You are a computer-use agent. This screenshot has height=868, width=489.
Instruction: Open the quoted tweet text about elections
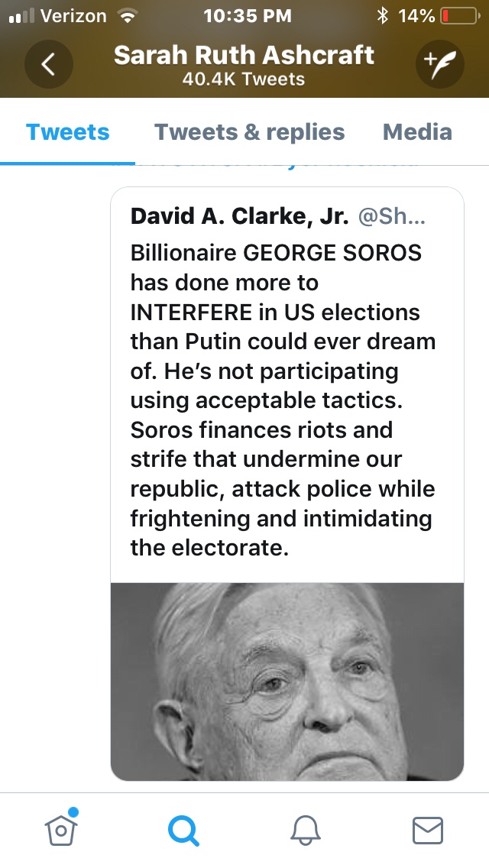(x=283, y=400)
